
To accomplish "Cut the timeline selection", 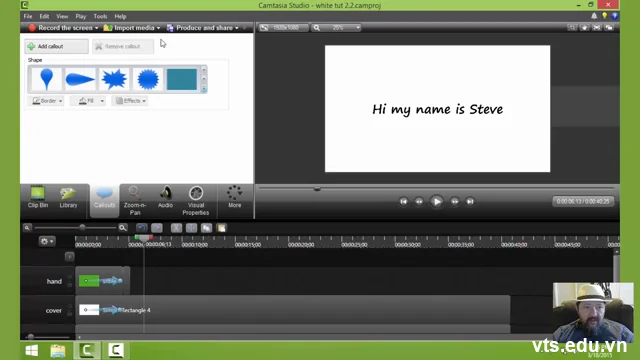I will (176, 227).
